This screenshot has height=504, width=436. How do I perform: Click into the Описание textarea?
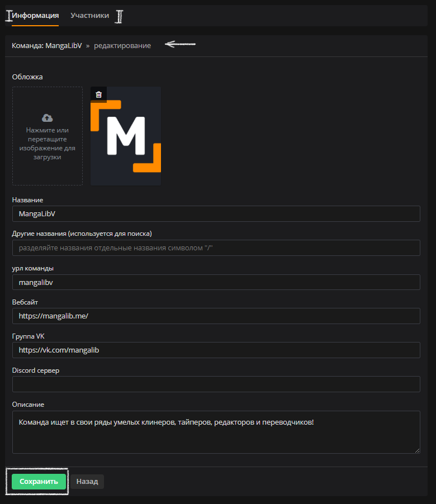(x=216, y=432)
